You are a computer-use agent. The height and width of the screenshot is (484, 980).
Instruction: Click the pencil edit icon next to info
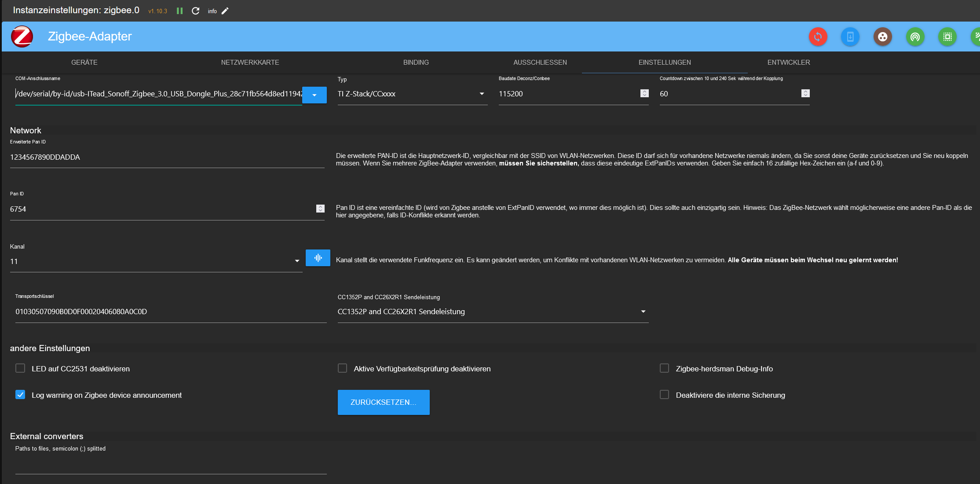click(x=225, y=11)
